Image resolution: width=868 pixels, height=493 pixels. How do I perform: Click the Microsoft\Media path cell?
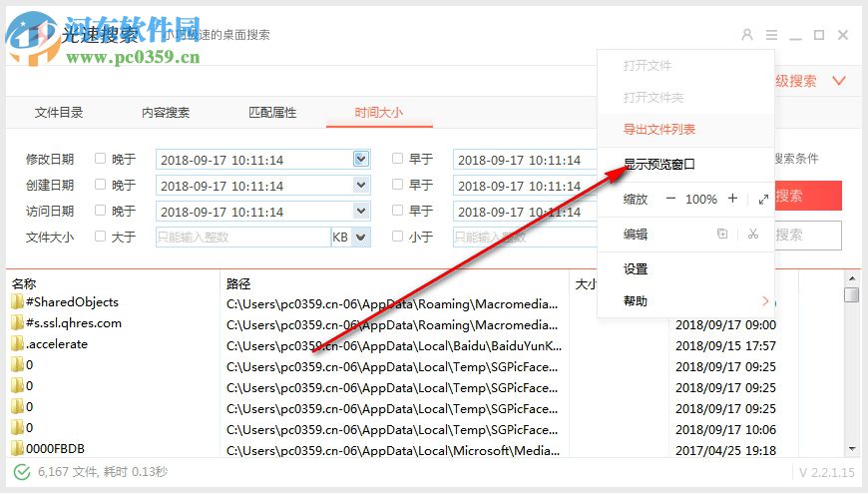point(393,450)
